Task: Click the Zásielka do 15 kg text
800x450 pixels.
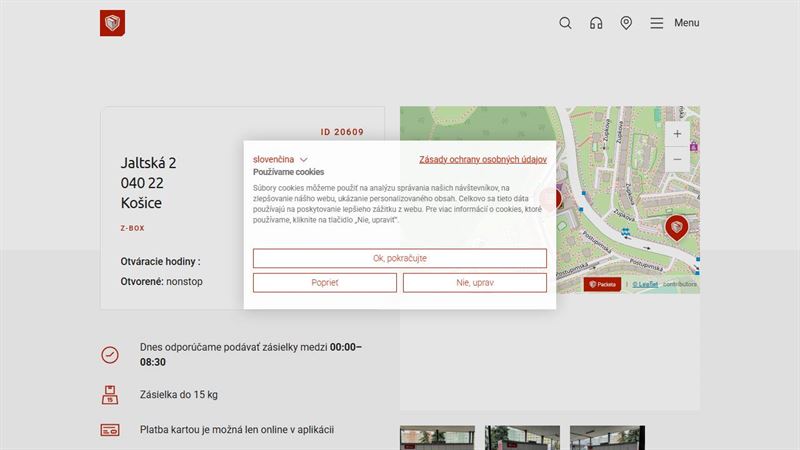Action: click(179, 395)
